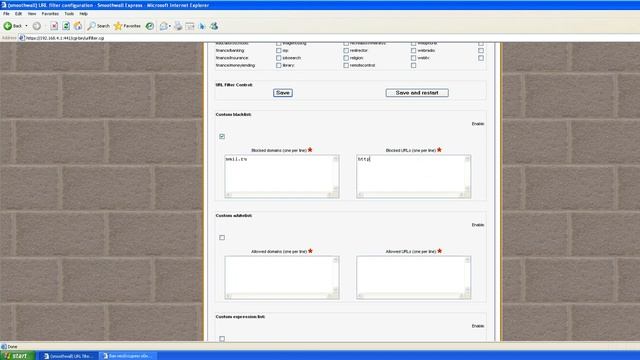Viewport: 640px width, 360px height.
Task: Click the Blocked domains text area vertical scrollbar
Action: coord(336,173)
